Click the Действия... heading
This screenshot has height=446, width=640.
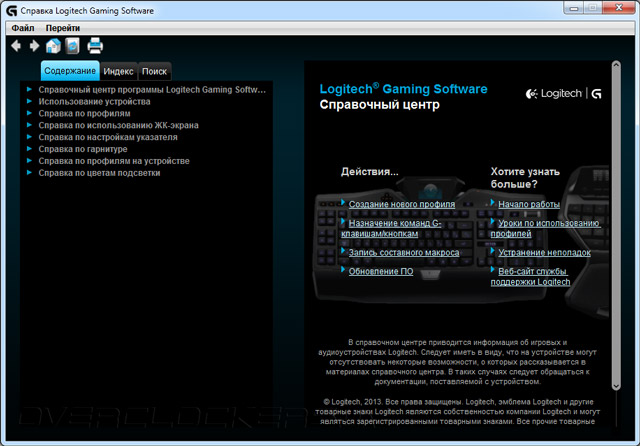coord(369,172)
